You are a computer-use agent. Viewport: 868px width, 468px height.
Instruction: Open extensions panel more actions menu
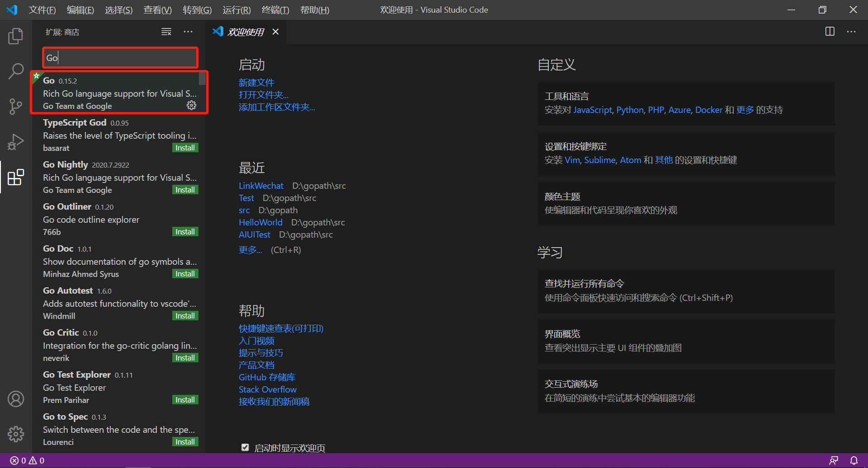(188, 32)
